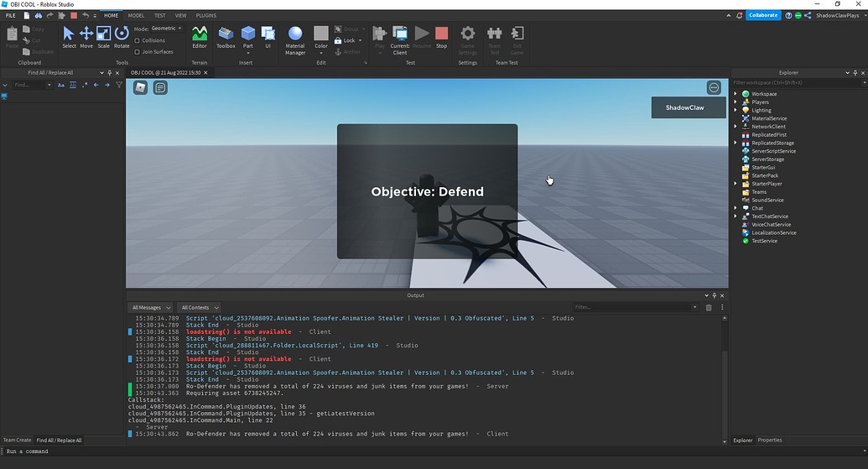Image resolution: width=868 pixels, height=469 pixels.
Task: Open the Output panel three-dot options
Action: [722, 307]
